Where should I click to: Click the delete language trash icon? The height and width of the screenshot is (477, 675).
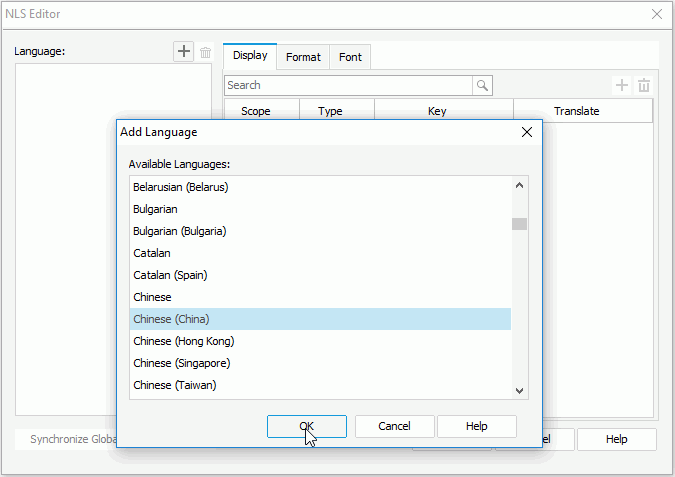[205, 52]
